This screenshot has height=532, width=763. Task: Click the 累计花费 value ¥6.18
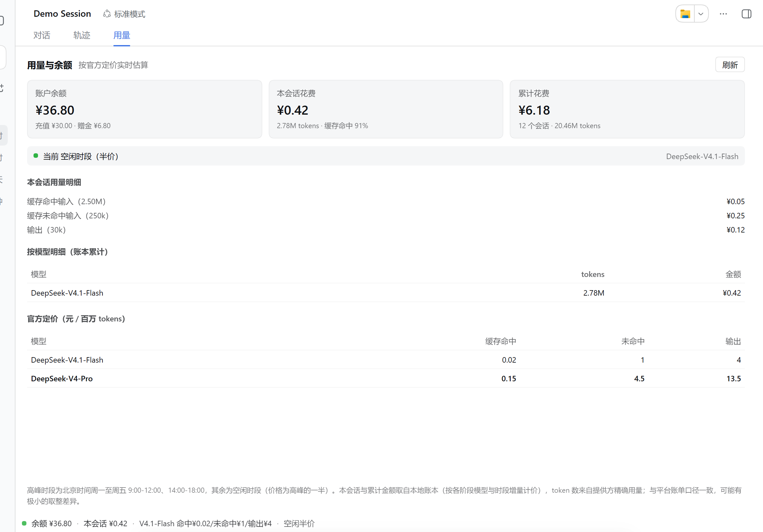[534, 110]
